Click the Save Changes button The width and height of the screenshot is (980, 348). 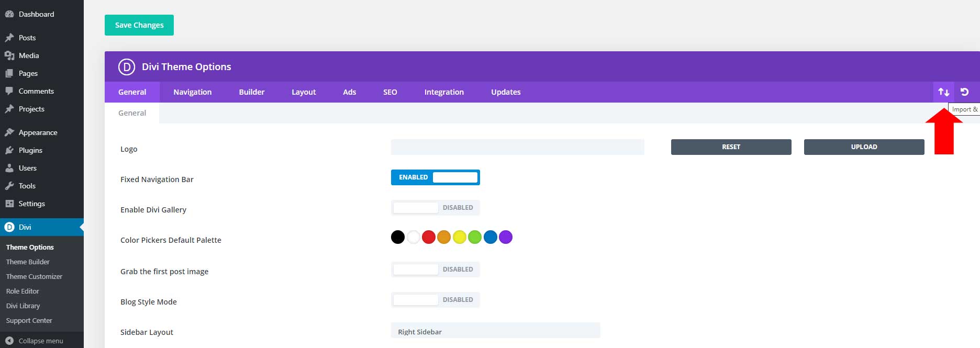point(139,25)
